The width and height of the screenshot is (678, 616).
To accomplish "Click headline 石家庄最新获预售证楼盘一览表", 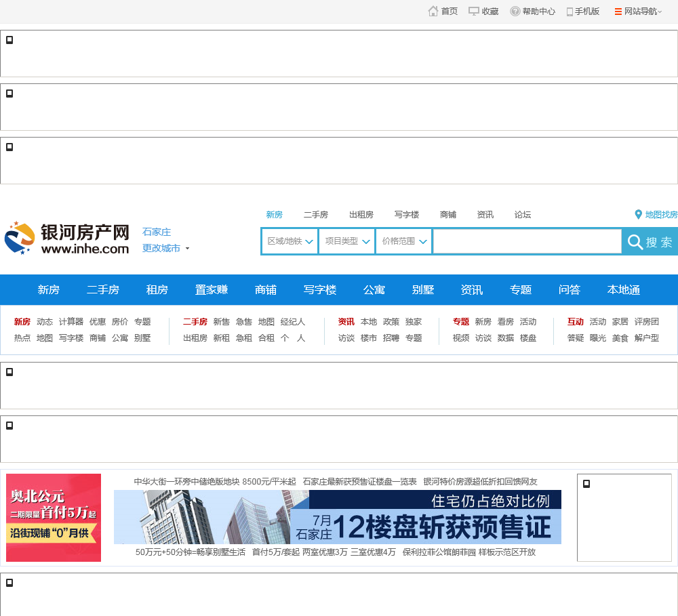I will point(360,482).
